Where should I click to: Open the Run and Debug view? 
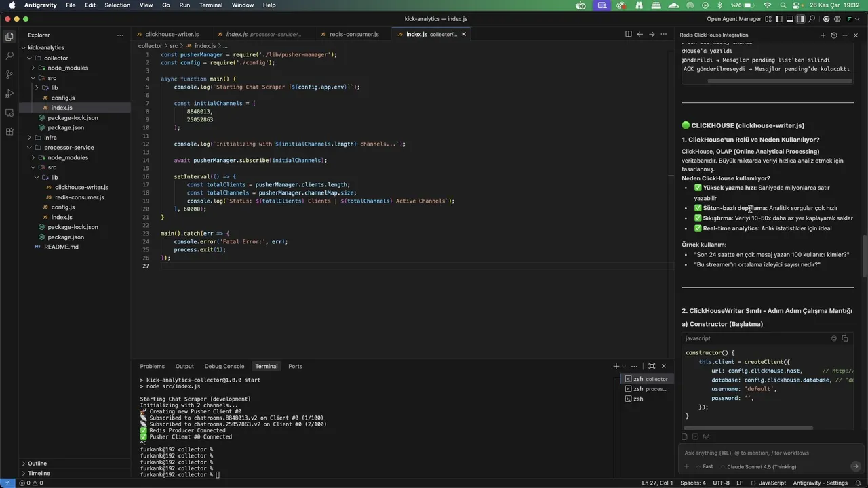click(9, 94)
